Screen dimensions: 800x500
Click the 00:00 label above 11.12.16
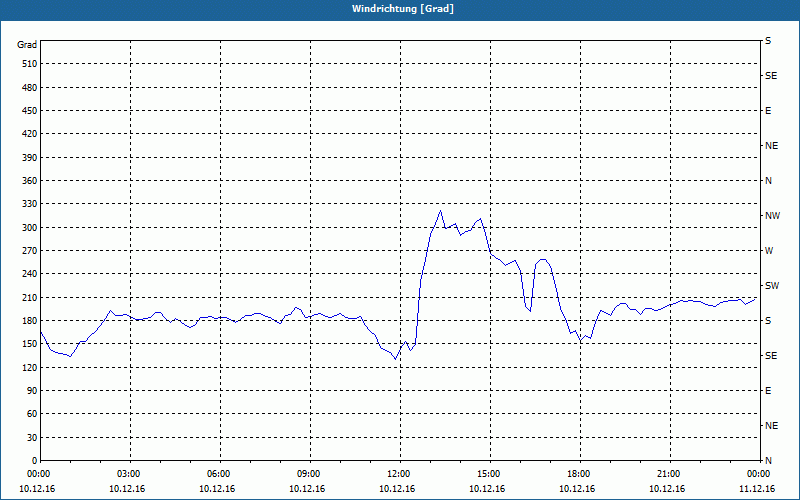pyautogui.click(x=758, y=474)
